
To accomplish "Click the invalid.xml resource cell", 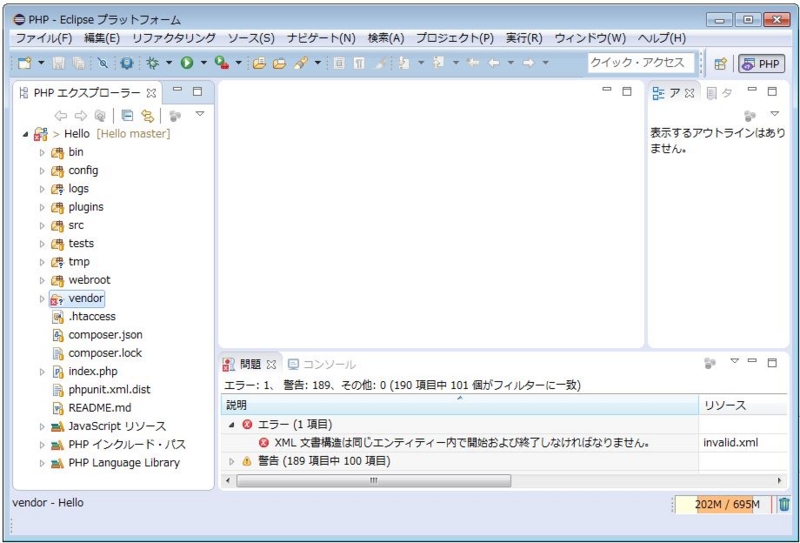I will [x=731, y=442].
